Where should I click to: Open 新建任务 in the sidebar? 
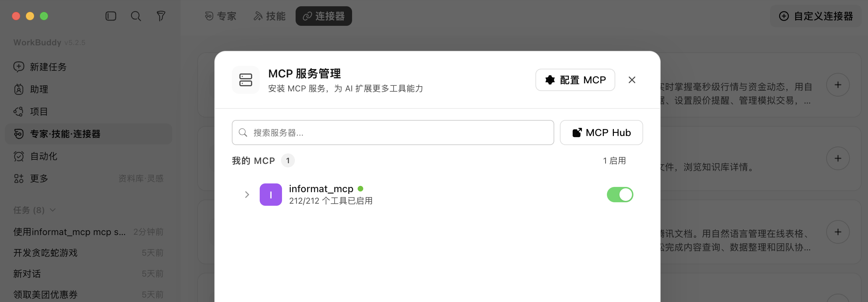(89, 67)
